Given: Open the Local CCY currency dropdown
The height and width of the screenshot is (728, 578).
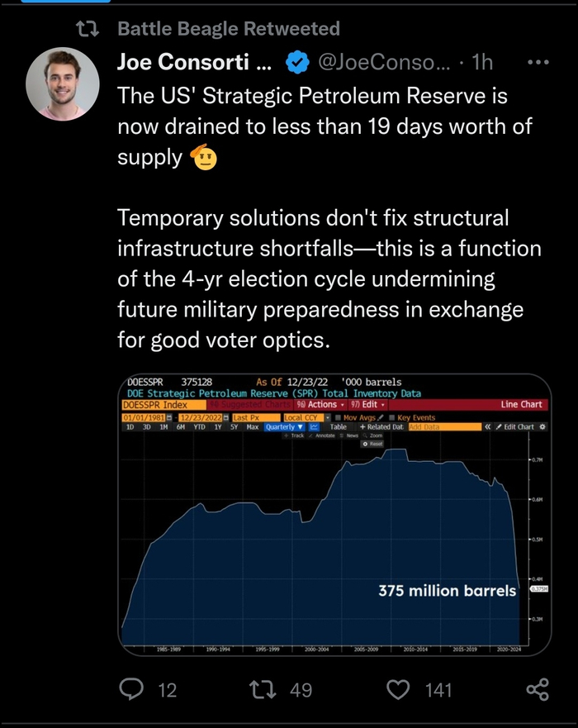Looking at the screenshot, I should pos(307,417).
